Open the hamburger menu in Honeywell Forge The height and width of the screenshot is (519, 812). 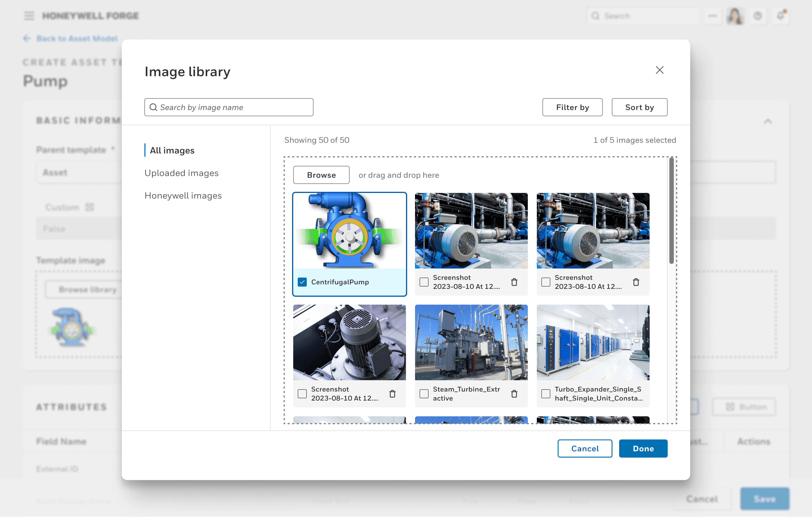coord(29,16)
